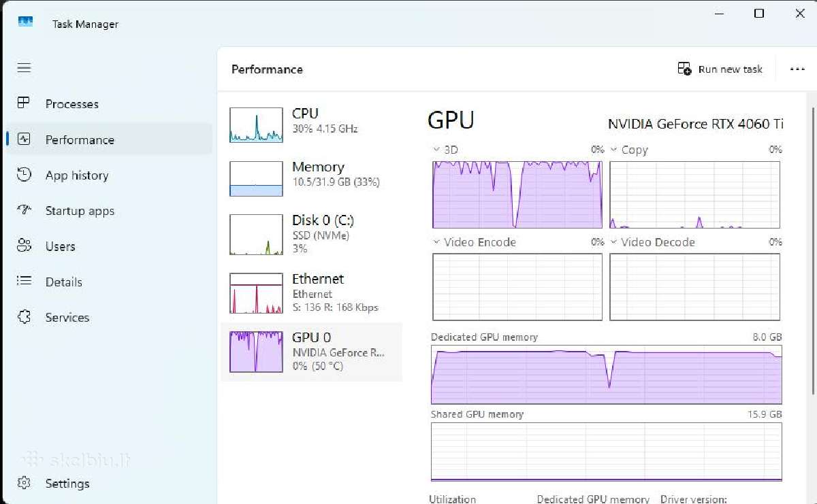Screen dimensions: 817x504
Task: Click the '8.0 GB' dedicated memory value
Action: point(768,337)
